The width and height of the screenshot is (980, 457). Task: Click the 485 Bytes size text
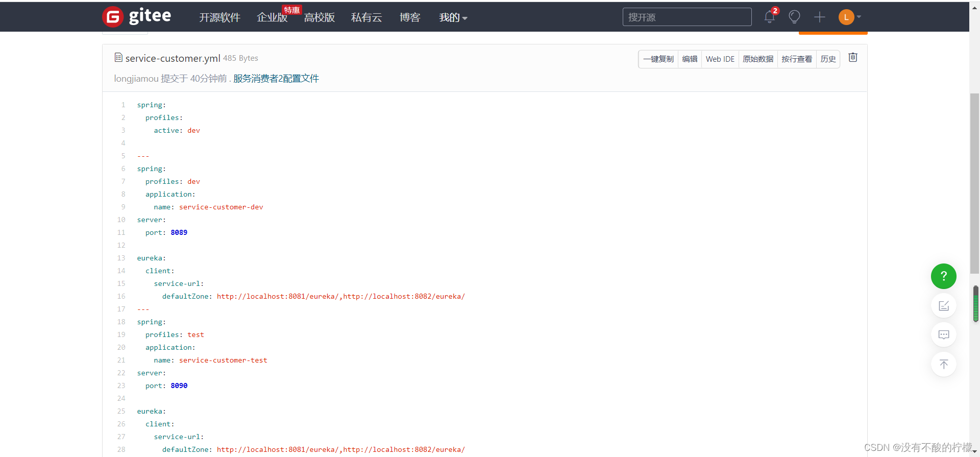[240, 58]
